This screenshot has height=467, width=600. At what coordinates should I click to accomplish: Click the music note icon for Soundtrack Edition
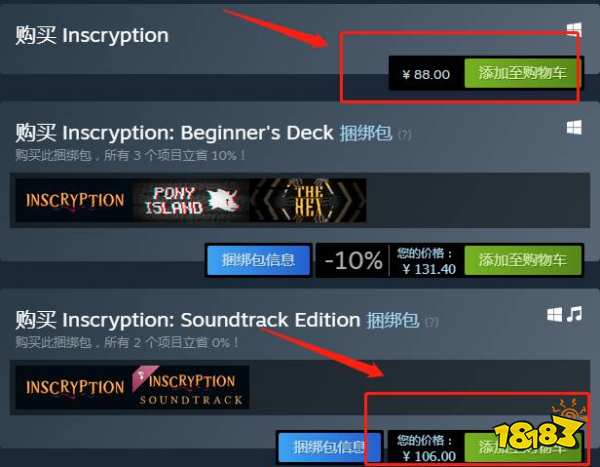[574, 314]
